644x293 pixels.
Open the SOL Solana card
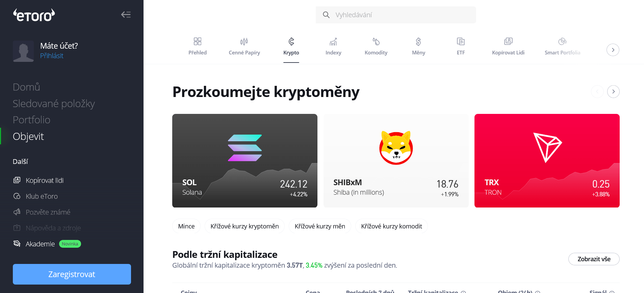245,161
